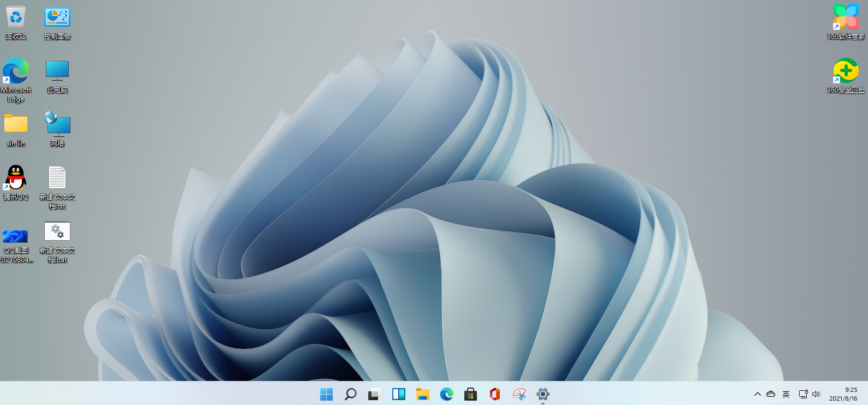Open taskbar Search magnifier
The width and height of the screenshot is (868, 405).
click(x=351, y=394)
